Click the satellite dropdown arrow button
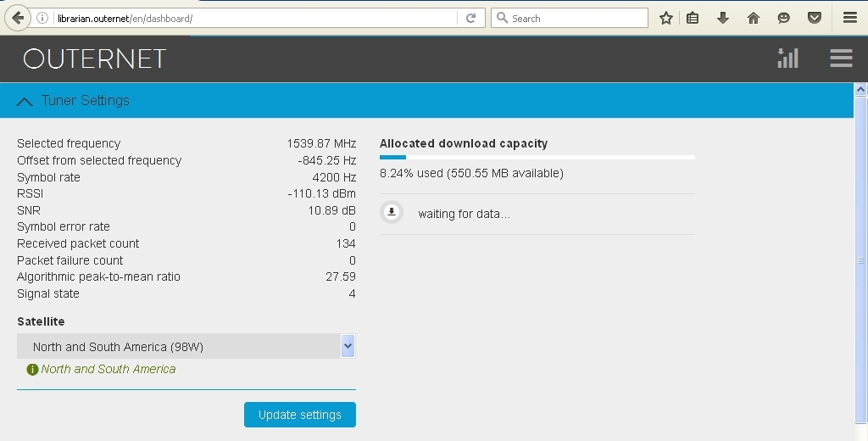868x441 pixels. (x=348, y=346)
